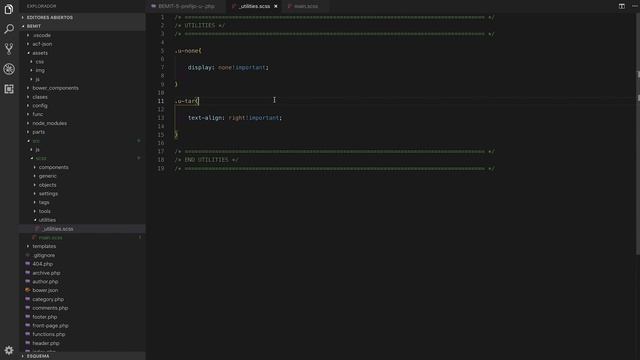Click the PHP file icon of footer.php
640x360 pixels.
click(x=28, y=317)
